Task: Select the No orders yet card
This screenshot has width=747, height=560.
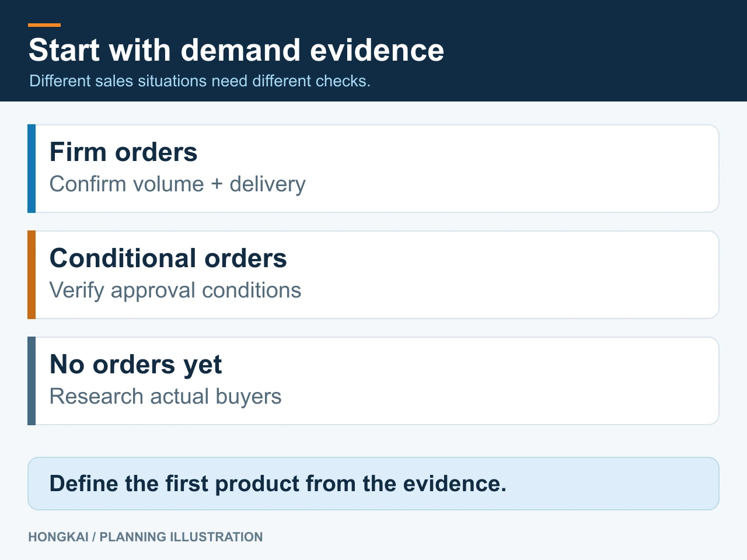Action: click(373, 381)
